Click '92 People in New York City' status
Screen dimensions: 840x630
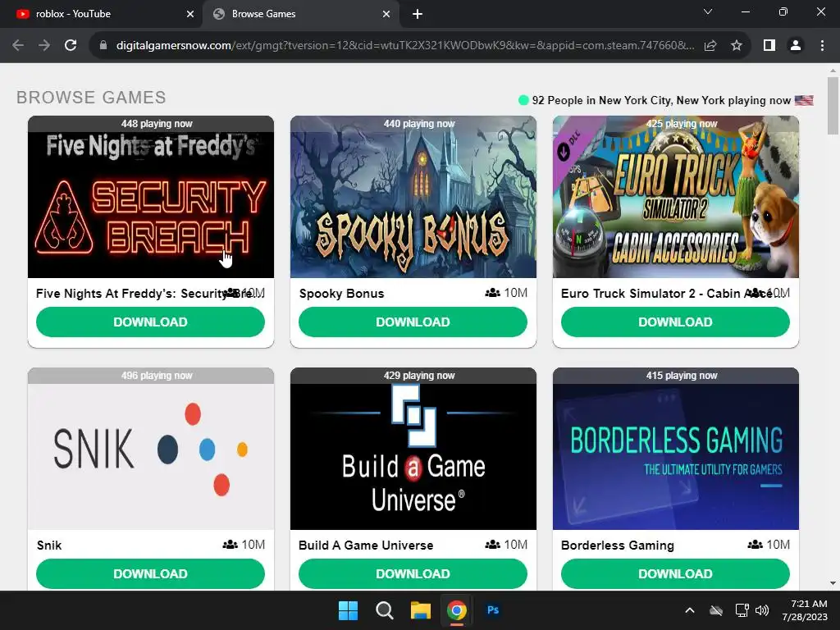[x=661, y=100]
